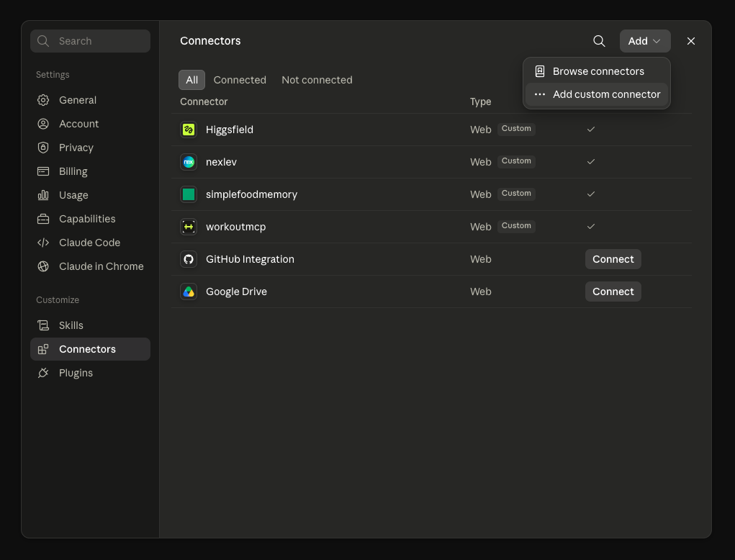Click the Web type in GitHub Integration row
Screen dimensions: 735x560
click(x=480, y=259)
